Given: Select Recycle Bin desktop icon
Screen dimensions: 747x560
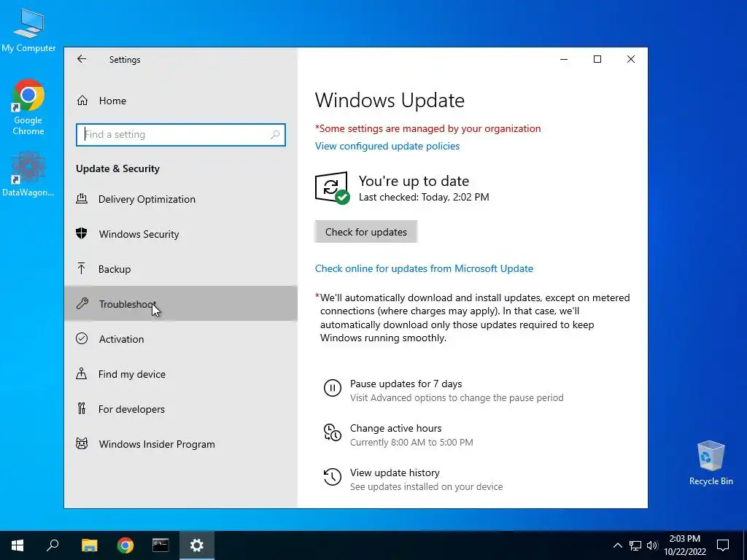Looking at the screenshot, I should point(711,463).
